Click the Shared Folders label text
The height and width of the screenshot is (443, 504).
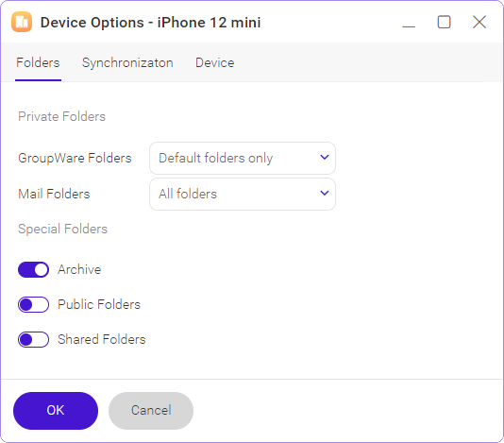click(102, 339)
